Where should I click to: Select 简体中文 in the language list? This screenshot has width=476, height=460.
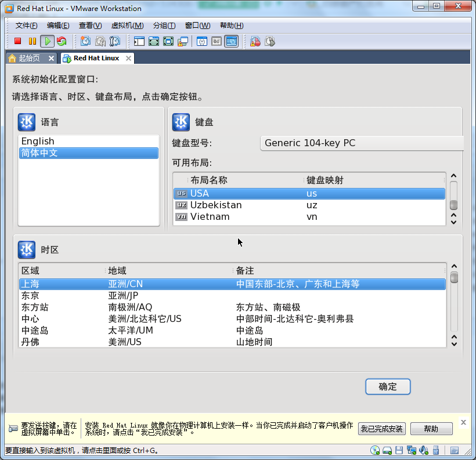(x=89, y=153)
